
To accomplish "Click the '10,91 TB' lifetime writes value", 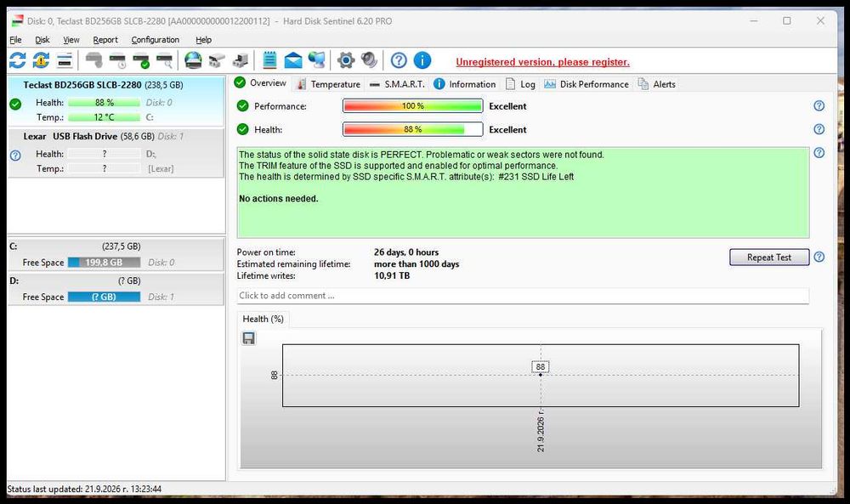I will [x=391, y=276].
